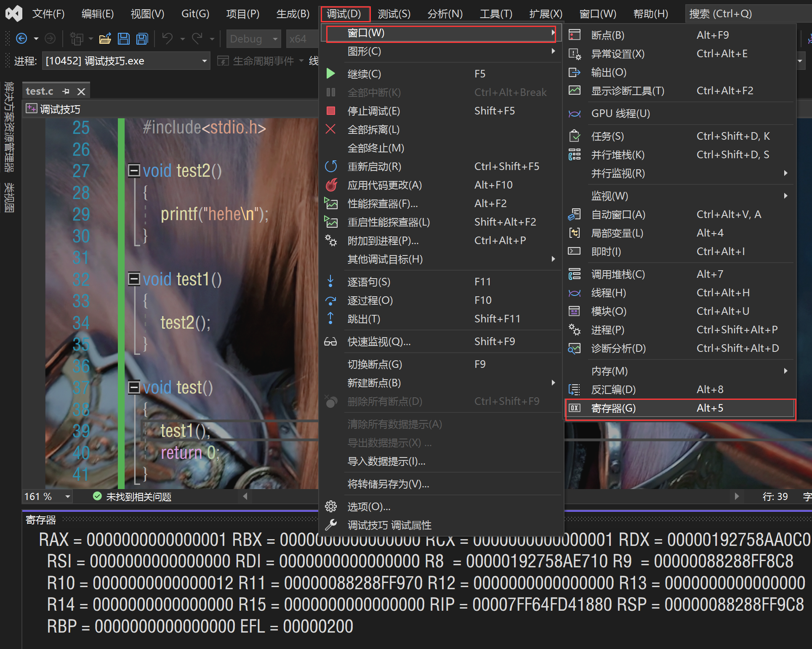Click the Stop Debugging red square icon
The image size is (812, 649).
click(x=330, y=111)
